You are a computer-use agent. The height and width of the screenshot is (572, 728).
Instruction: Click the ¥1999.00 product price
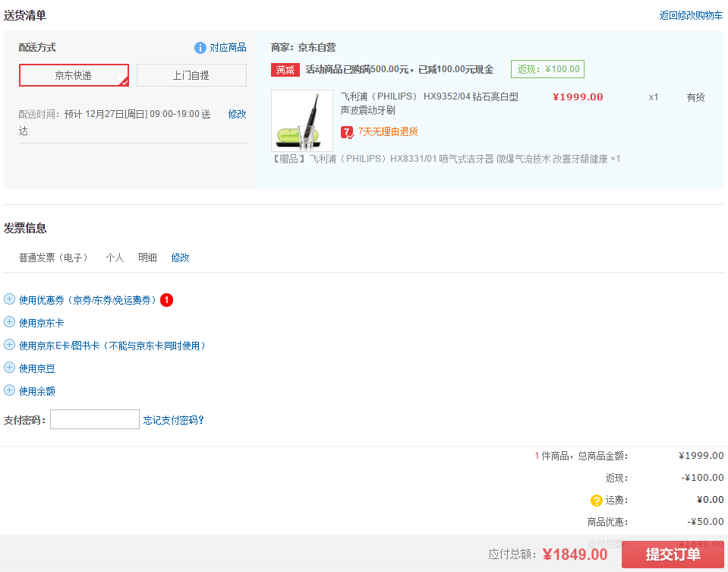click(578, 96)
